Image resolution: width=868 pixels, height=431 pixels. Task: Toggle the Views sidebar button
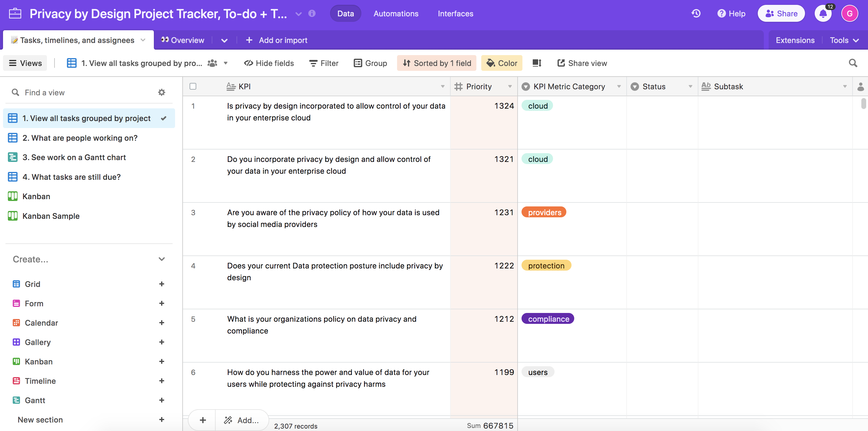25,63
